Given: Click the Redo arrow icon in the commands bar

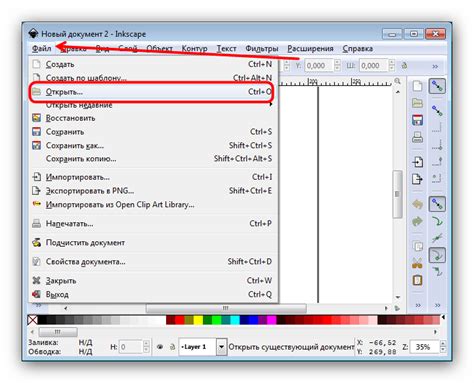Looking at the screenshot, I should click(x=417, y=221).
